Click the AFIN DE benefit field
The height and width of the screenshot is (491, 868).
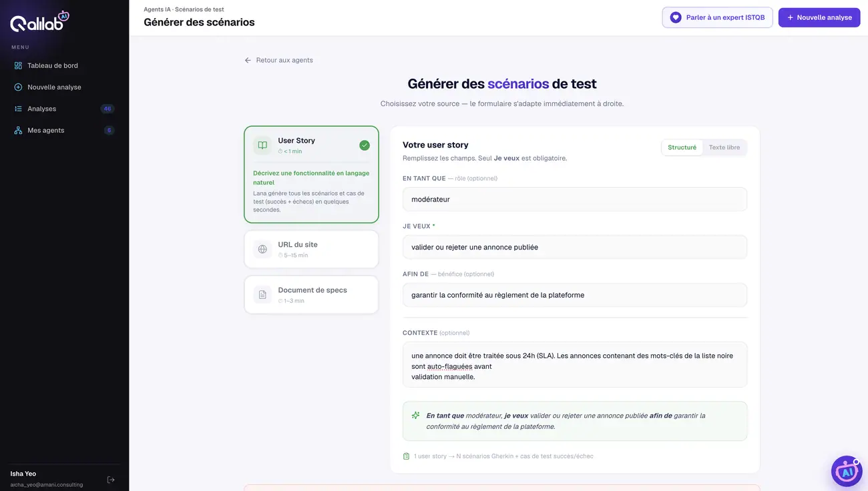tap(575, 295)
